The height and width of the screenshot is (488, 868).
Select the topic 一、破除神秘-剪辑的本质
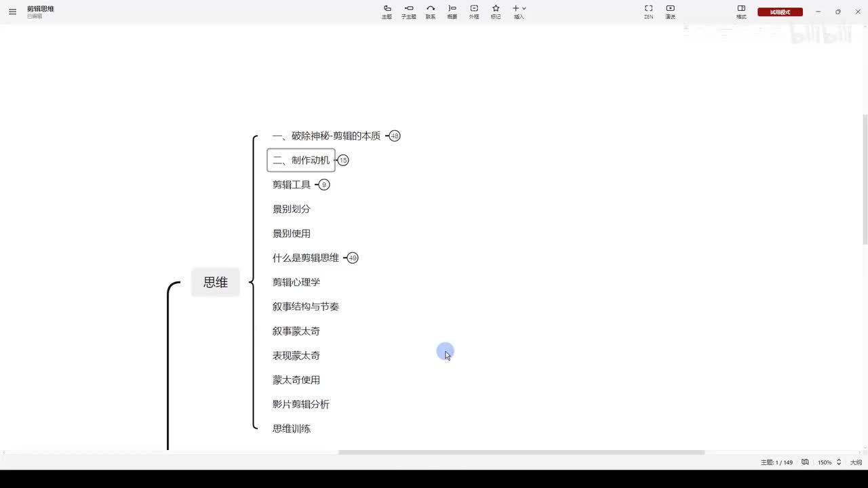pos(326,136)
